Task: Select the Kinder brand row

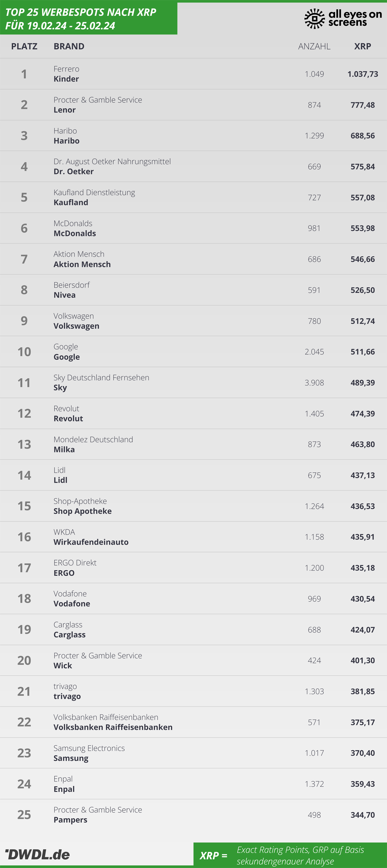Action: coord(193,74)
